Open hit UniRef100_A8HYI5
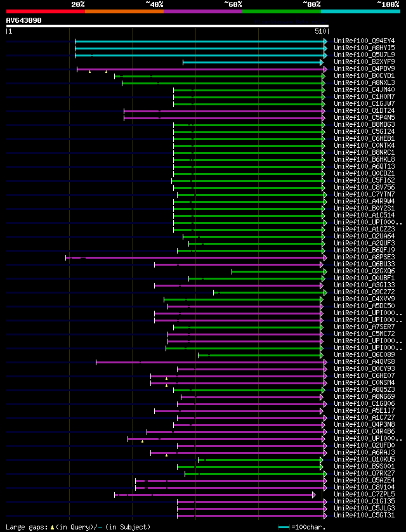Image resolution: width=406 pixels, height=532 pixels. point(364,48)
